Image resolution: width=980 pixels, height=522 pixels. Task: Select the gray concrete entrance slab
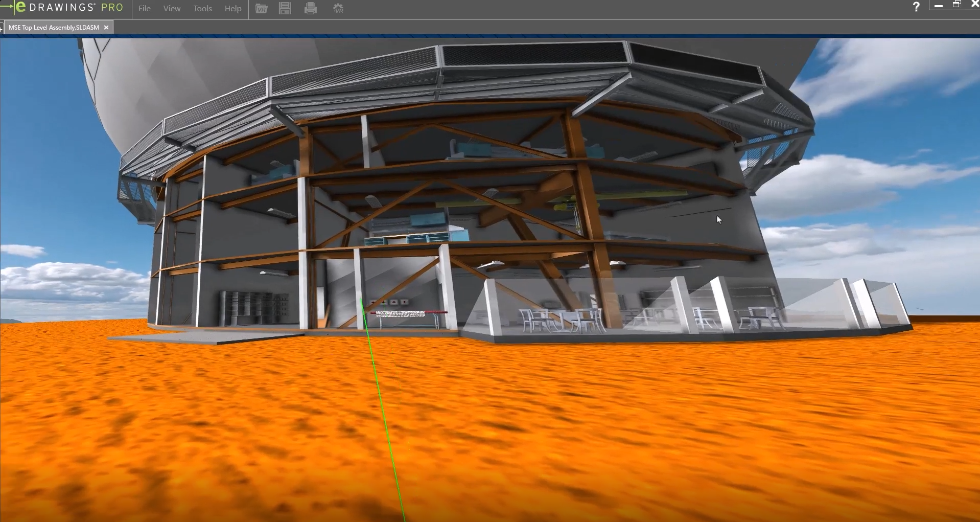coord(204,336)
